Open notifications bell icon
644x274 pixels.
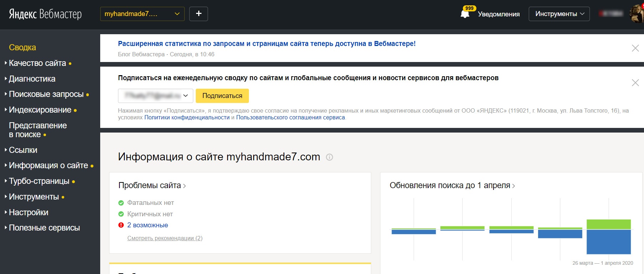[465, 14]
